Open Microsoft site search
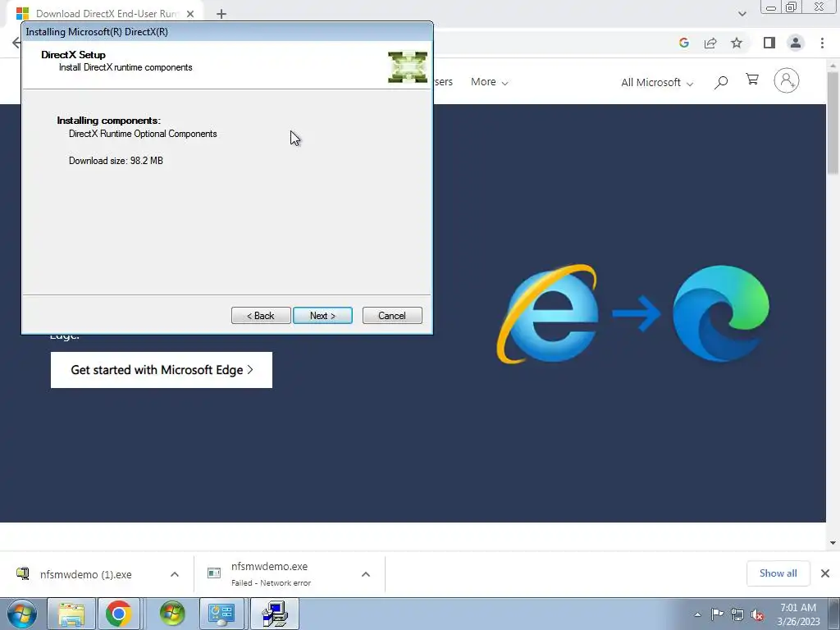The width and height of the screenshot is (840, 630). point(721,82)
